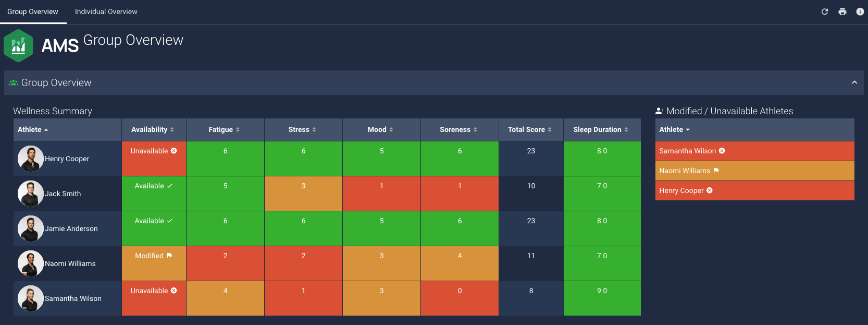This screenshot has width=868, height=325.
Task: Click Samantha Wilson's Sleep Duration 9.0
Action: coord(602,298)
